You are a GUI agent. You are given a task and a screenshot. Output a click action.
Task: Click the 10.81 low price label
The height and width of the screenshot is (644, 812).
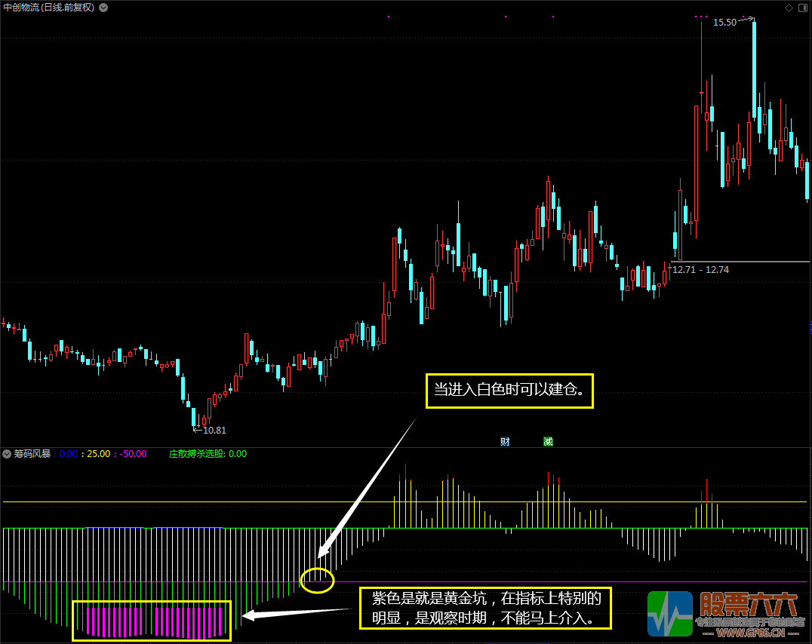tap(214, 430)
